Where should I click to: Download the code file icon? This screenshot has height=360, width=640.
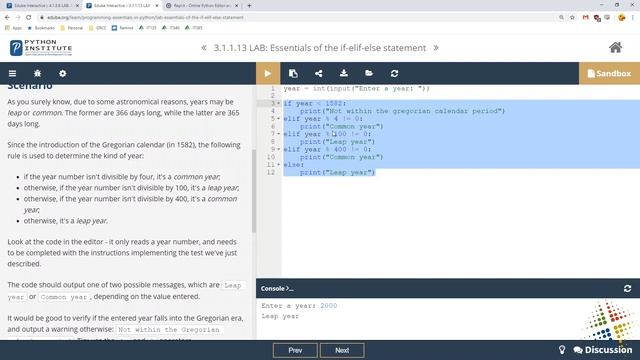[x=344, y=73]
